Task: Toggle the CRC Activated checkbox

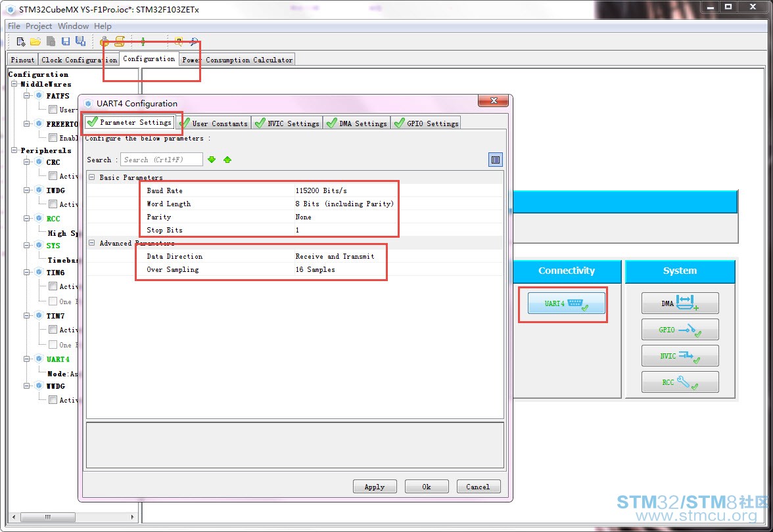Action: pyautogui.click(x=53, y=176)
